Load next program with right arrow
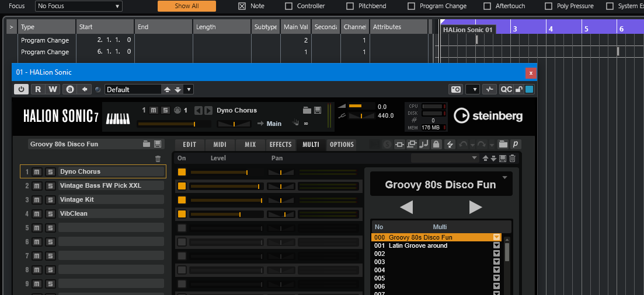This screenshot has height=295, width=644. coord(208,110)
